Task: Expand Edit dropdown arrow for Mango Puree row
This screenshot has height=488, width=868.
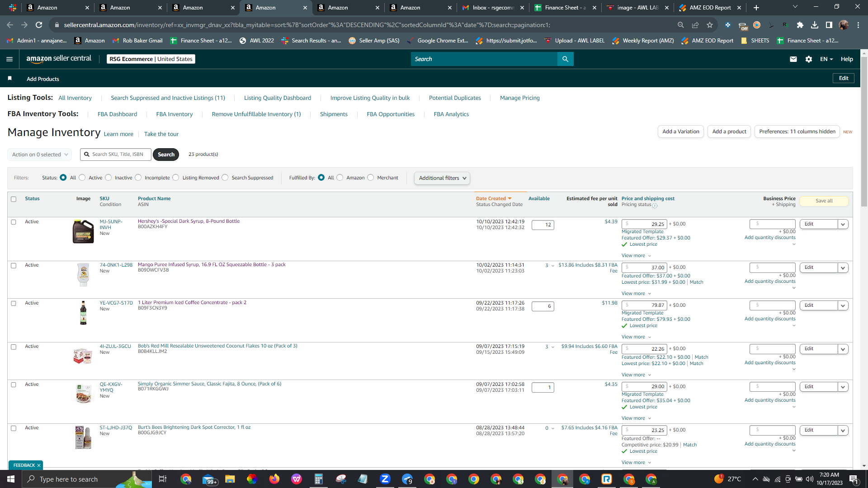Action: point(843,268)
